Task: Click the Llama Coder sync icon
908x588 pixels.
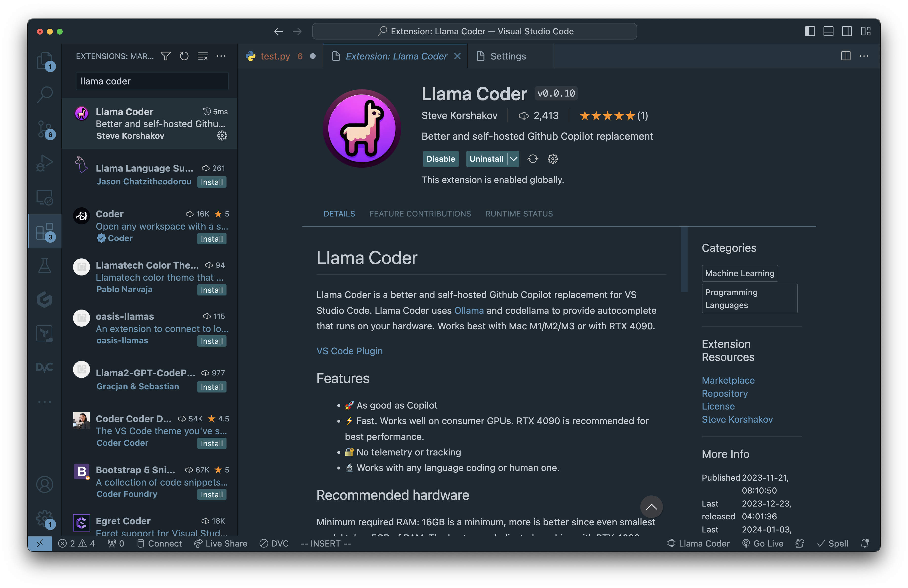Action: 533,159
